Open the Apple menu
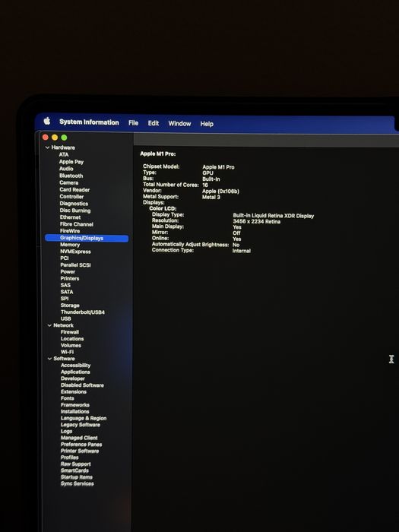Viewport: 399px width, 532px height. click(x=47, y=121)
